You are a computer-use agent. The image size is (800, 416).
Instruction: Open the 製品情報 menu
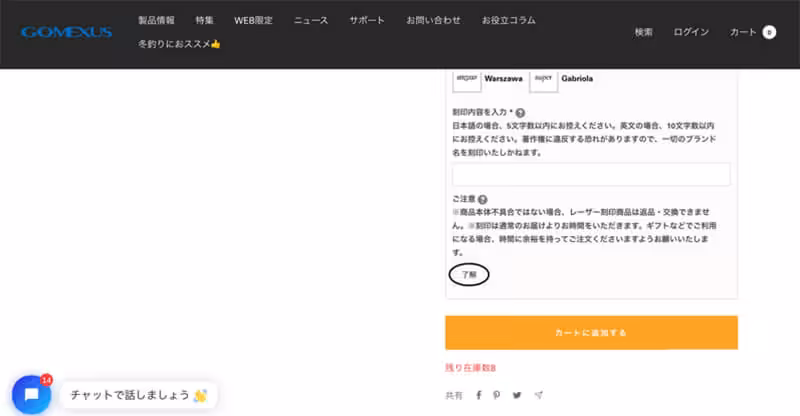tap(156, 20)
